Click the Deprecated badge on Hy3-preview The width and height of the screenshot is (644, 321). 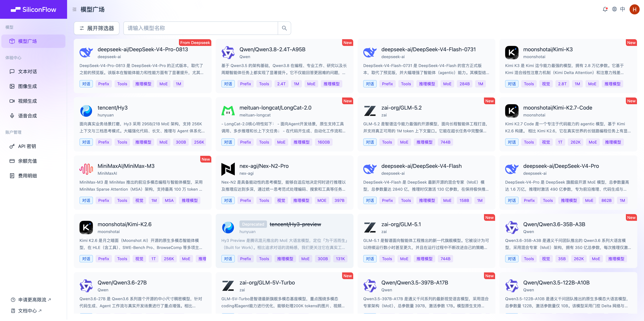(253, 224)
